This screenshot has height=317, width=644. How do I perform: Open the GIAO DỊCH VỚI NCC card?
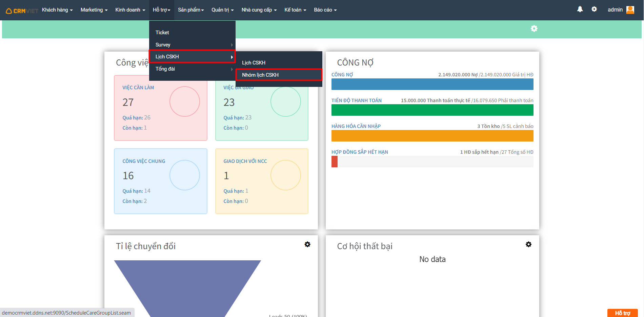pos(262,181)
